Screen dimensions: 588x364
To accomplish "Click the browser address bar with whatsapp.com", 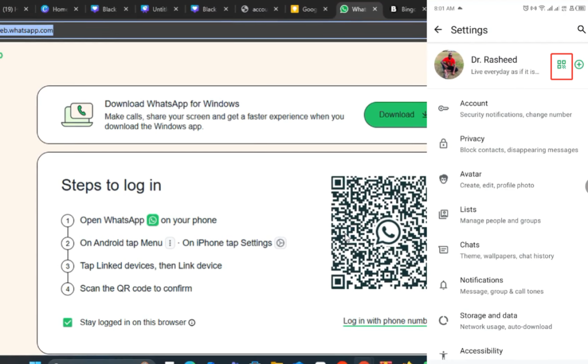I will click(214, 30).
